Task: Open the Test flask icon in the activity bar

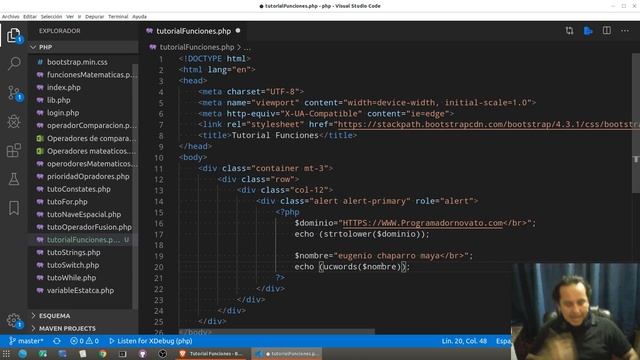Action: tap(14, 179)
